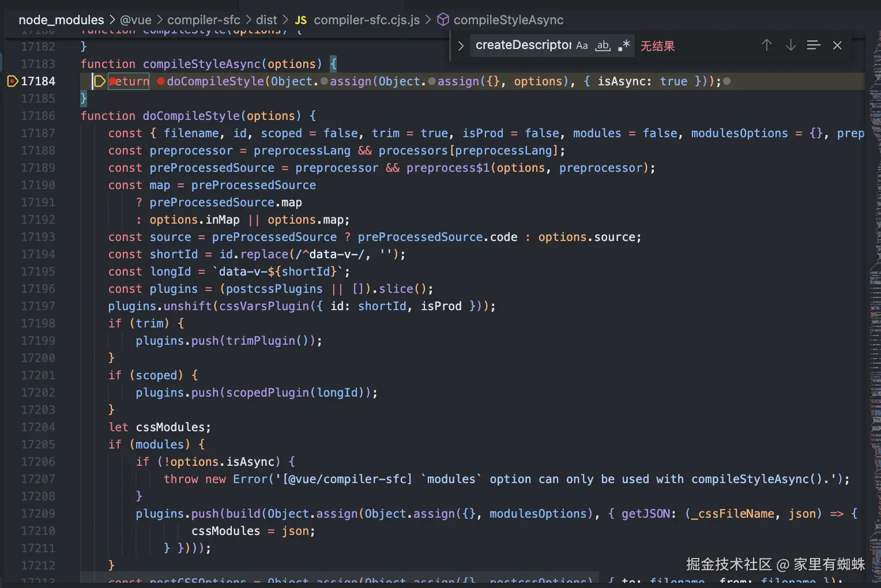Click line number 17186
Screen dimensions: 881x588
click(38, 116)
